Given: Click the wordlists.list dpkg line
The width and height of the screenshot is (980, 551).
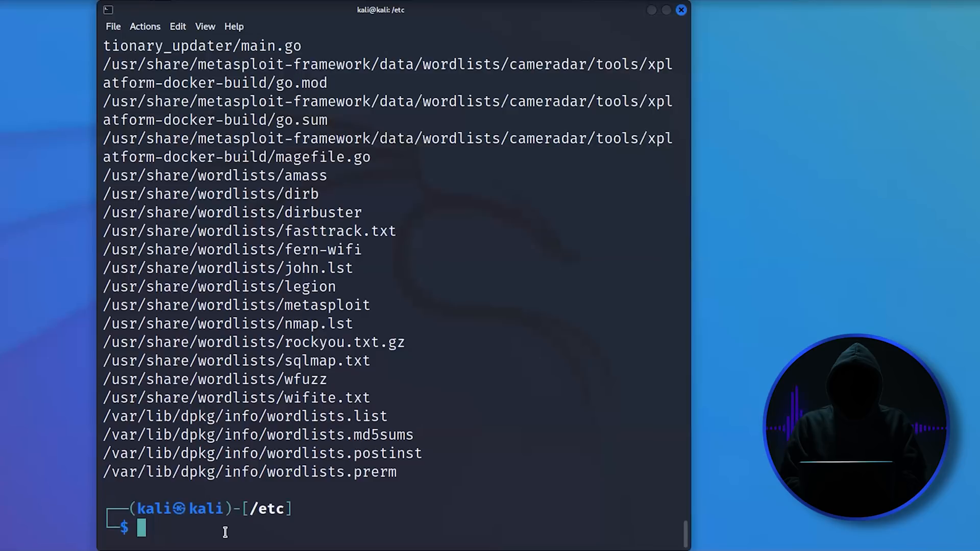Looking at the screenshot, I should click(245, 416).
